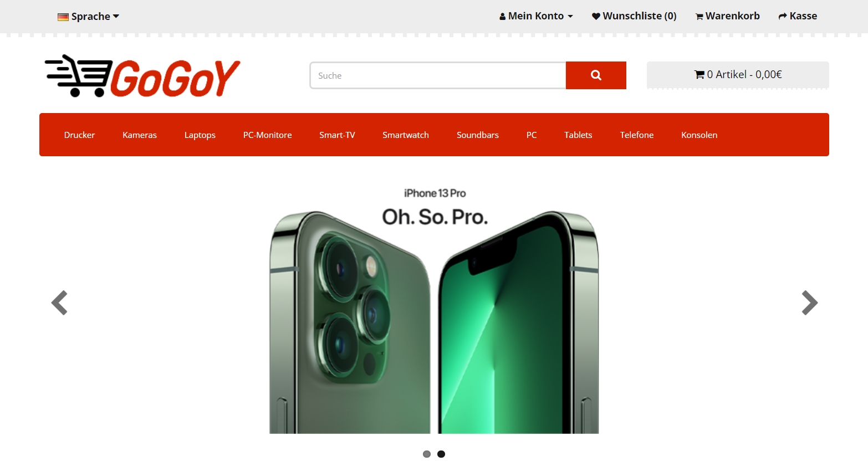Open the Soundbars category
868x466 pixels.
click(x=478, y=135)
